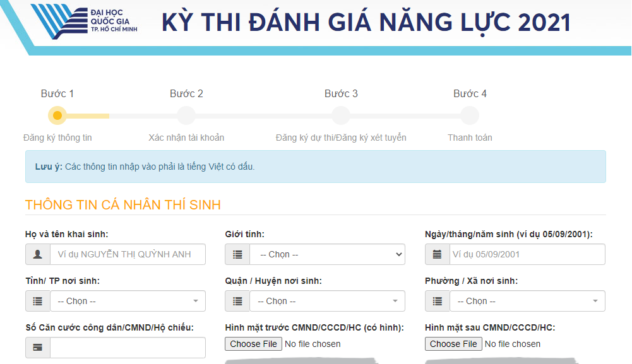
Task: Click the list icon beside Giới tính dropdown
Action: [237, 254]
